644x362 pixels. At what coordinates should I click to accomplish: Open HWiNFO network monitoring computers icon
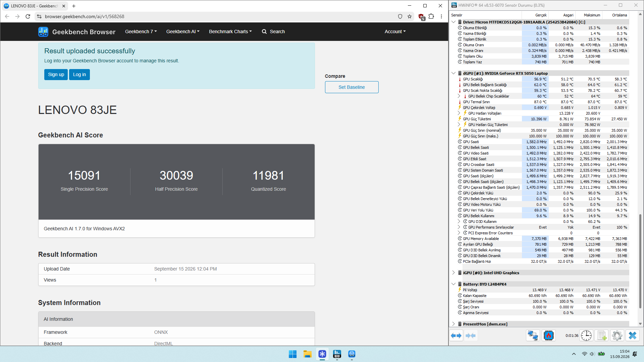tap(533, 336)
